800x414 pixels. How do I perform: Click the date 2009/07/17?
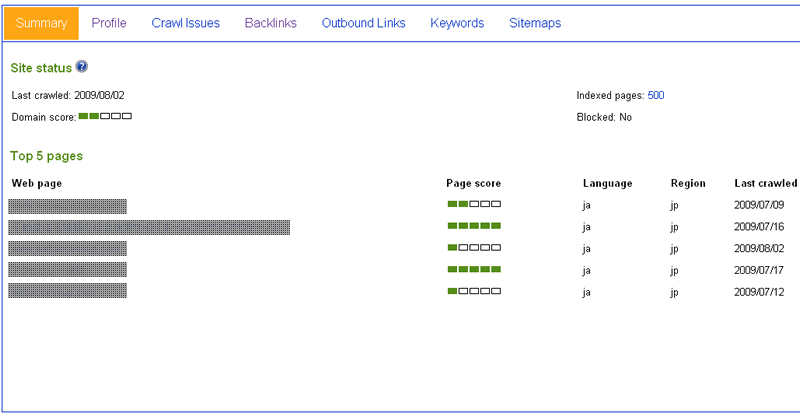(x=759, y=271)
